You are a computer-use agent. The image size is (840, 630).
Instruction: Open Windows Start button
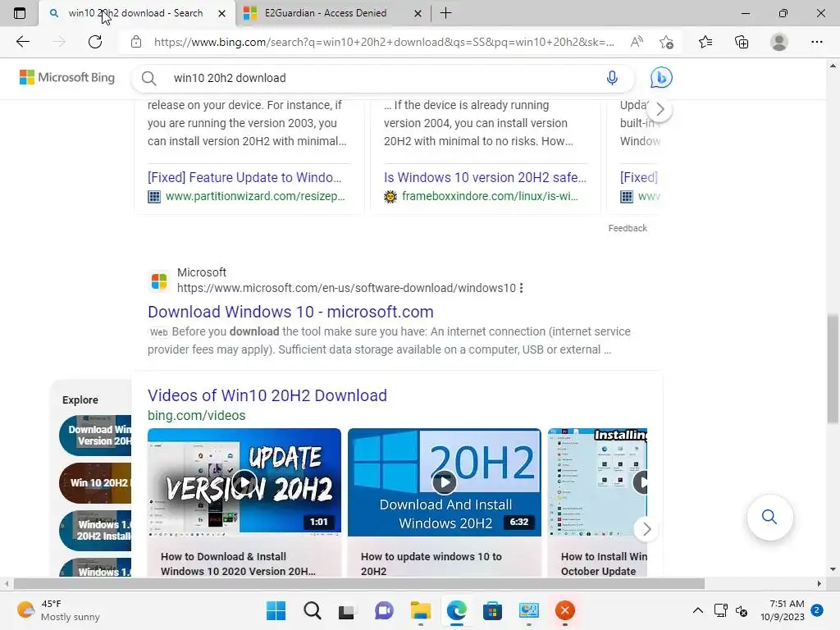click(276, 610)
